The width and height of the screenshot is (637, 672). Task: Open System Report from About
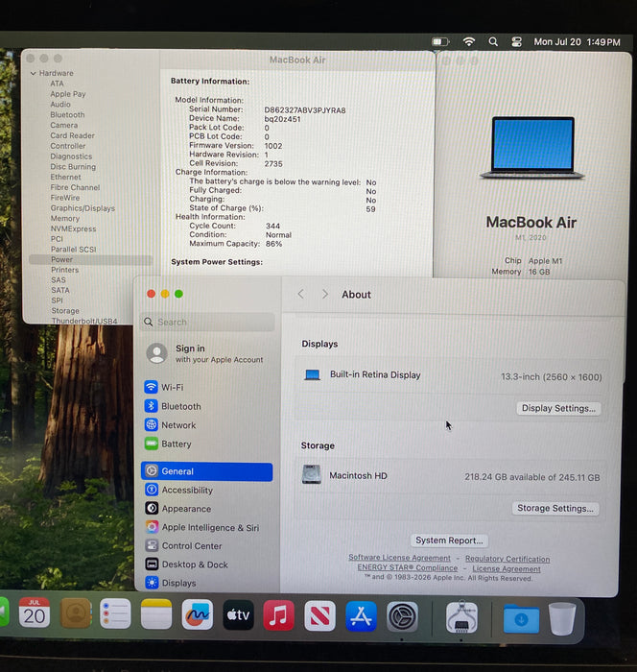(x=449, y=540)
